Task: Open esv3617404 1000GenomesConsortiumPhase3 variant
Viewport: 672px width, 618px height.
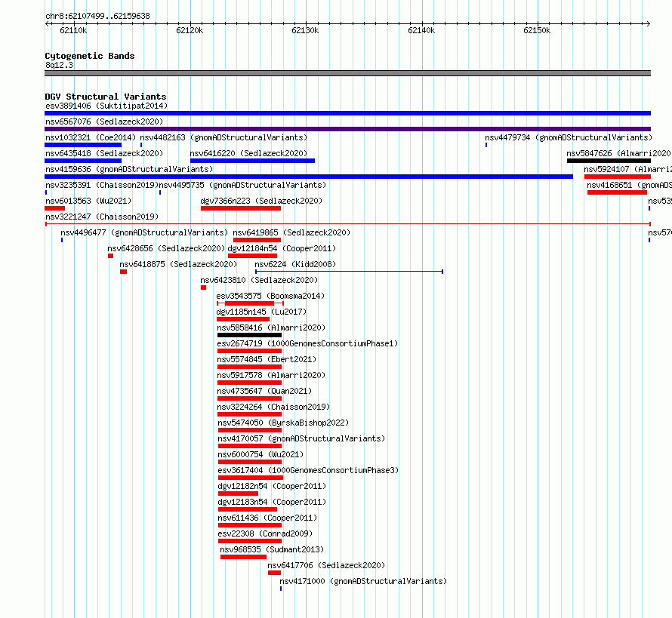Action: point(308,470)
